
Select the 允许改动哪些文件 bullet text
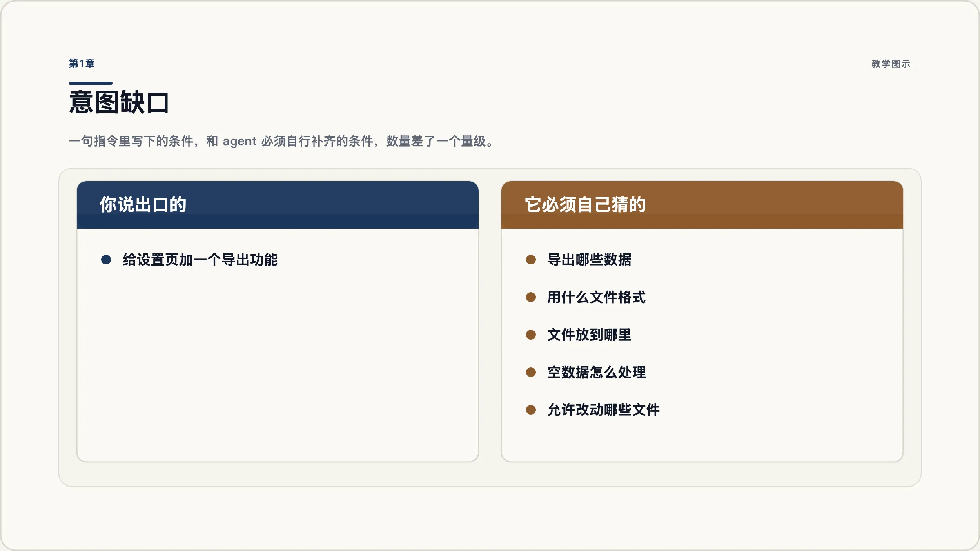click(604, 410)
